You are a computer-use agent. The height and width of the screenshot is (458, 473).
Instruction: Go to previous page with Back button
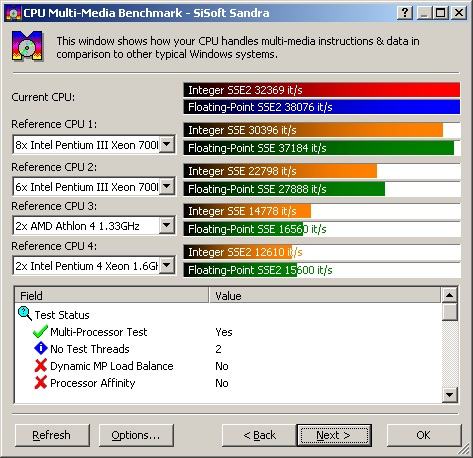pyautogui.click(x=259, y=435)
